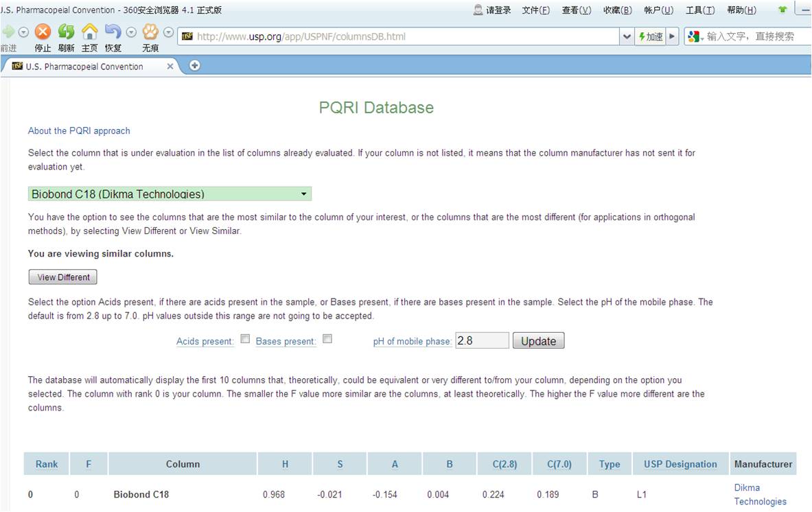Image resolution: width=812 pixels, height=512 pixels.
Task: Tick the Acids present checkbox
Action: tap(246, 338)
